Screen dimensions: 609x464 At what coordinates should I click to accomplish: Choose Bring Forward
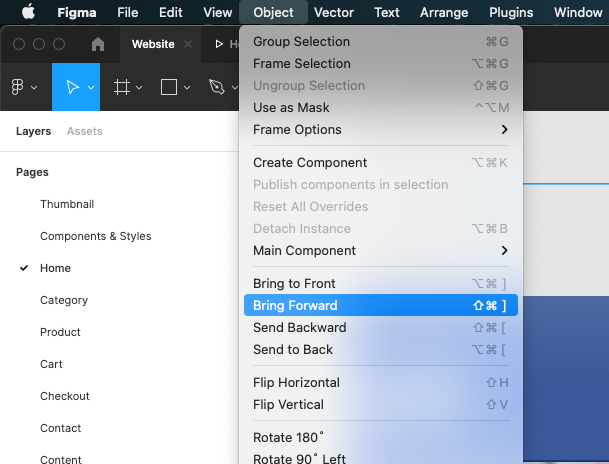tap(381, 305)
